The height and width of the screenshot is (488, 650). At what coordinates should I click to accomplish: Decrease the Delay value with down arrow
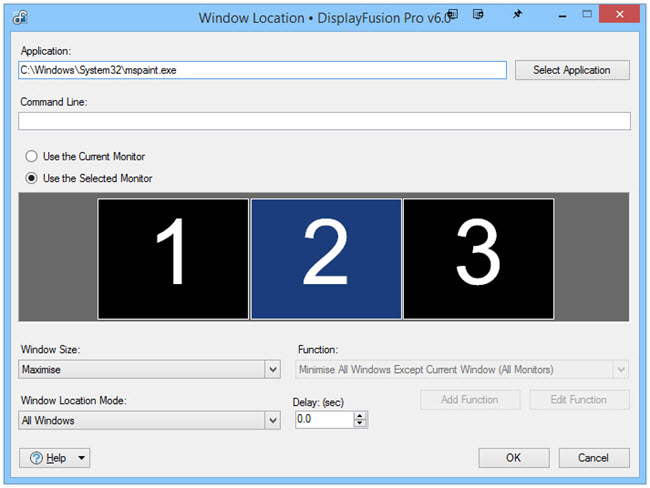[x=360, y=423]
